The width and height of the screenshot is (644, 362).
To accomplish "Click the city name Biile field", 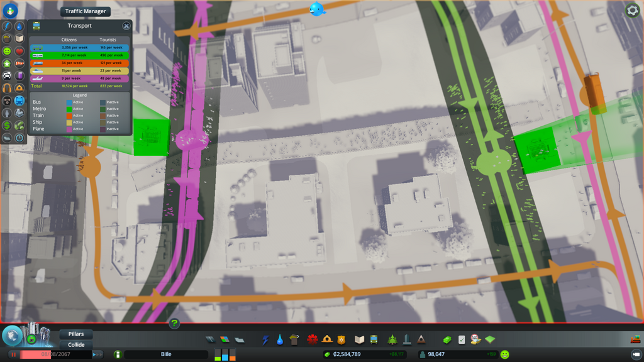I will (x=166, y=354).
